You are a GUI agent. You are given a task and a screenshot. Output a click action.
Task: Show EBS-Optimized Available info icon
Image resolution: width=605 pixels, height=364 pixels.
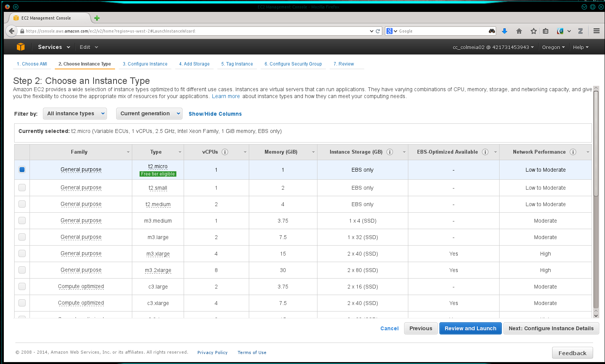(x=485, y=152)
